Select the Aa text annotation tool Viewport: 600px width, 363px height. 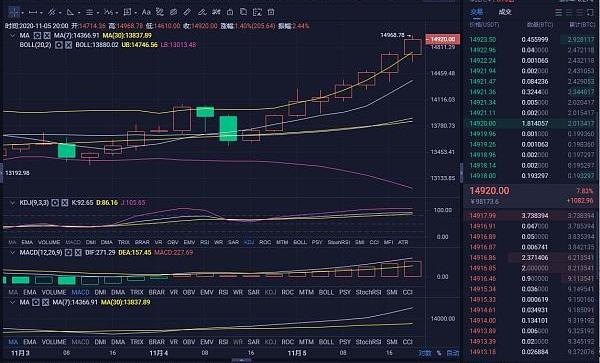146,12
